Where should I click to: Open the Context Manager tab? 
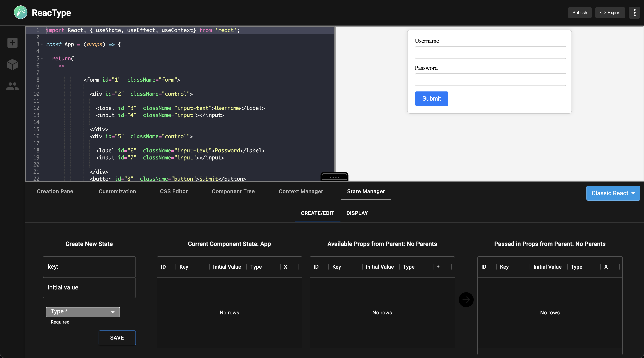click(301, 191)
